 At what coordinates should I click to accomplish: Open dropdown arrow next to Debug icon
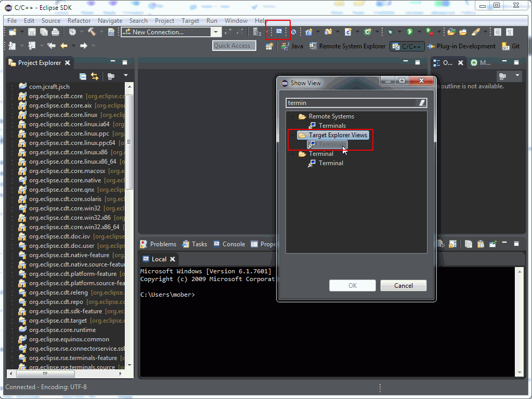[399, 32]
